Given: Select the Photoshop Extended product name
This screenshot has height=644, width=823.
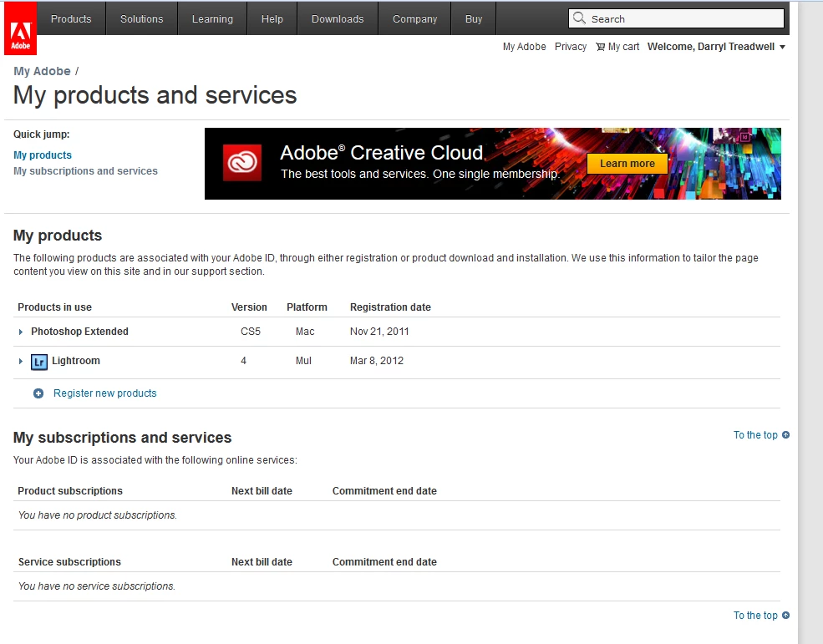Looking at the screenshot, I should coord(79,332).
